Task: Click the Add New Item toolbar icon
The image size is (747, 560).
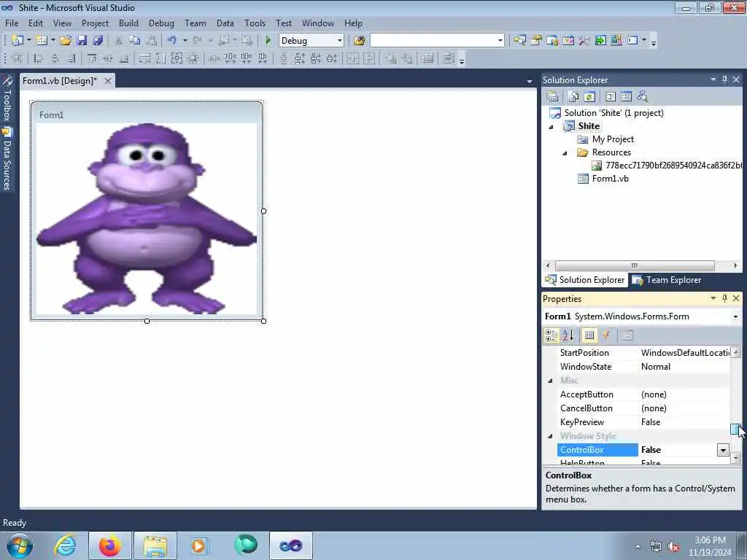Action: (42, 41)
